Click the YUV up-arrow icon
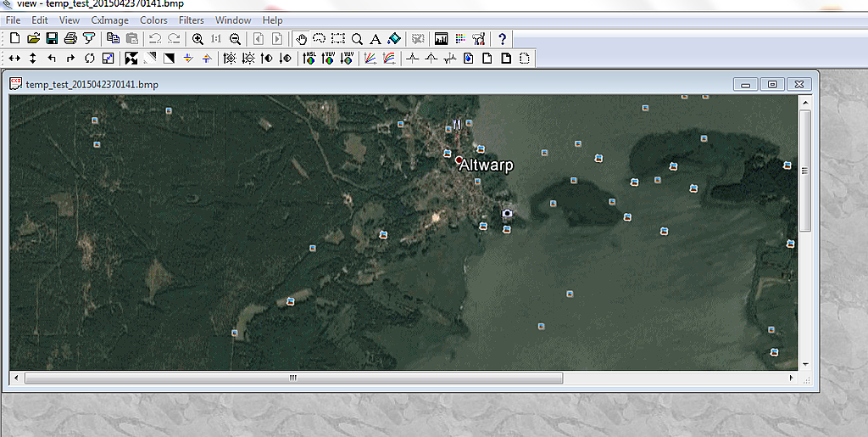The height and width of the screenshot is (437, 868). pos(328,58)
